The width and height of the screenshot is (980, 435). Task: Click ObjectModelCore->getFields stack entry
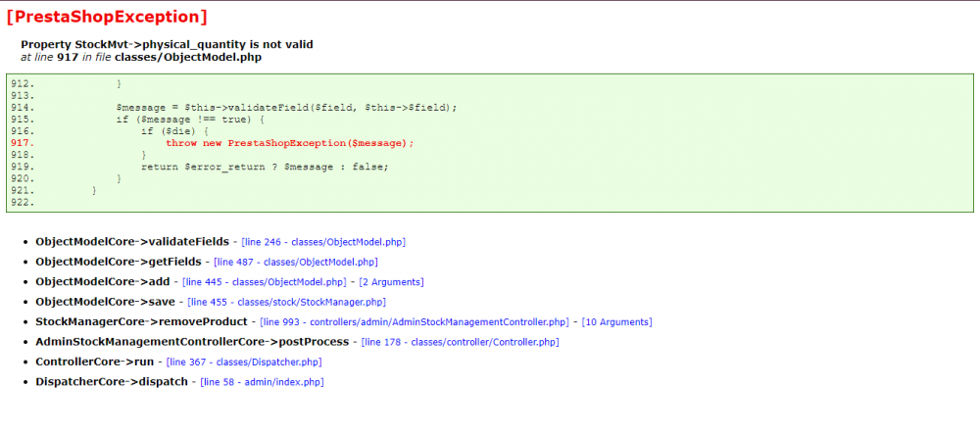(x=119, y=262)
